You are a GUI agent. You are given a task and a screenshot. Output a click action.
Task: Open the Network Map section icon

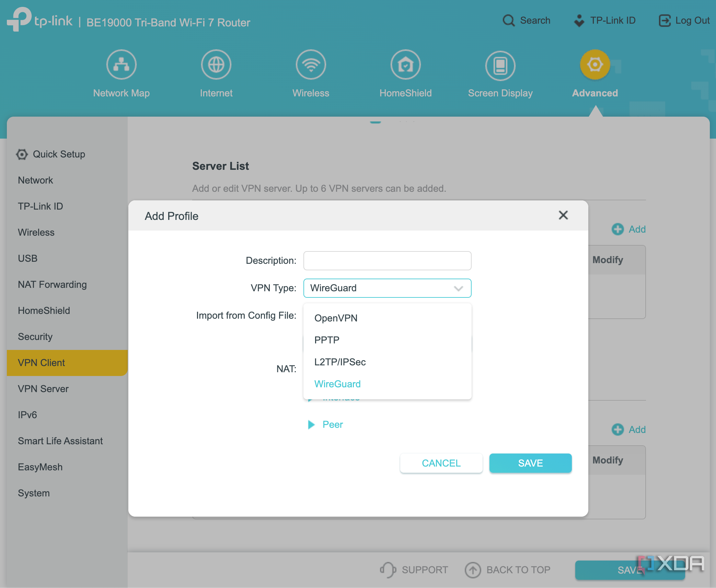[x=122, y=64]
